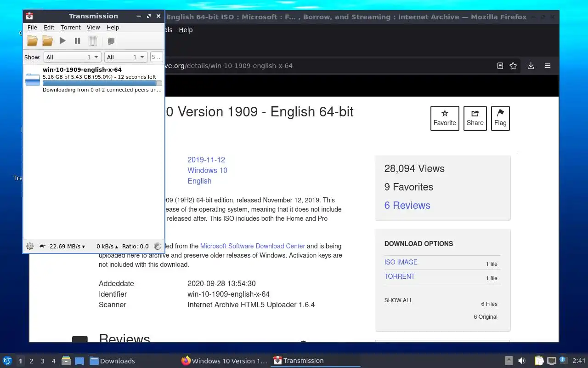Open Firefox Help menu behind Transmission
The height and width of the screenshot is (368, 588).
coord(186,30)
